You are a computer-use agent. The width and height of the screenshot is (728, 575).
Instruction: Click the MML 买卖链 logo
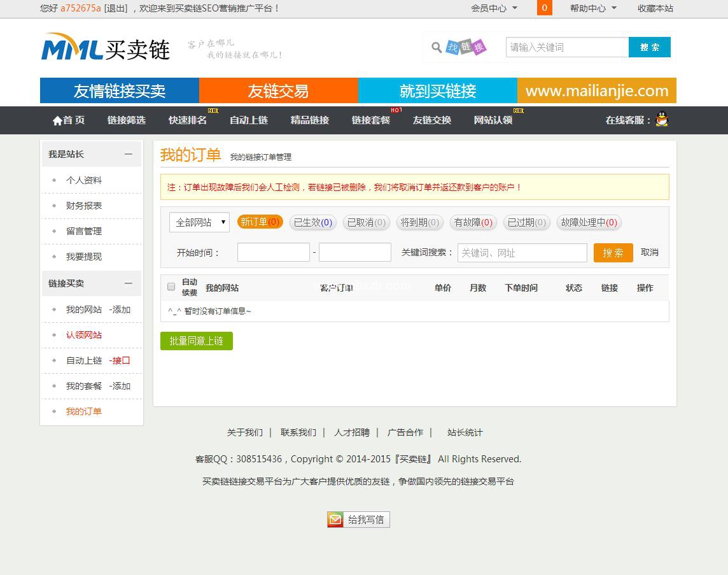point(106,47)
